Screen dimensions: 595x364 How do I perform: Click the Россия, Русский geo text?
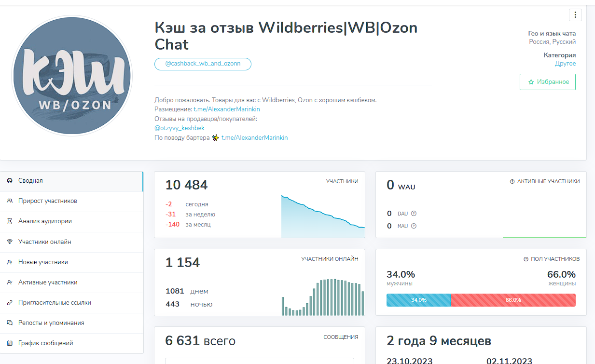[552, 42]
